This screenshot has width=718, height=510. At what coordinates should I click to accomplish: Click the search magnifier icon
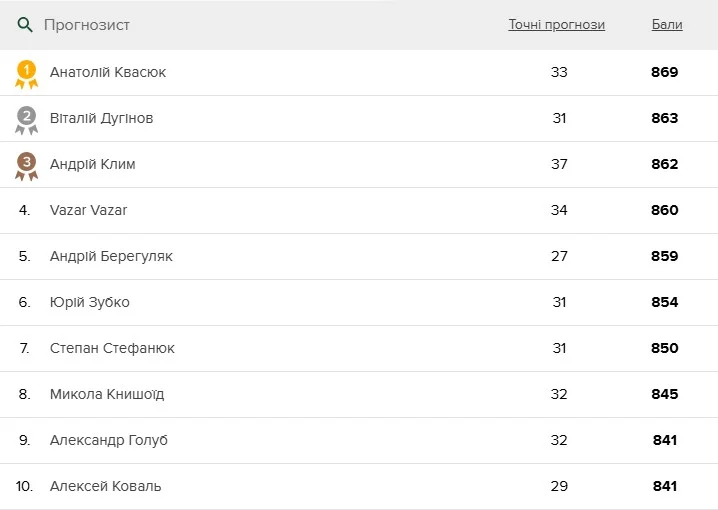pyautogui.click(x=25, y=25)
